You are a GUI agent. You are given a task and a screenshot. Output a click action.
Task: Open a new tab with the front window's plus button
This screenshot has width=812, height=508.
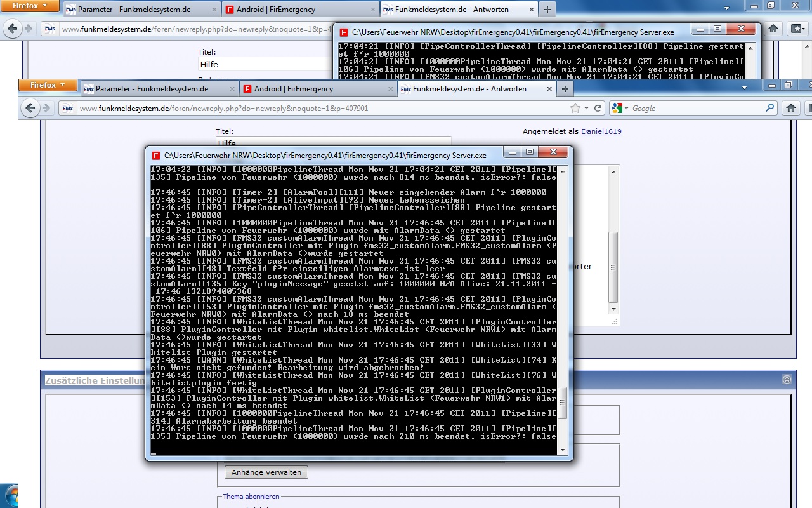point(565,89)
